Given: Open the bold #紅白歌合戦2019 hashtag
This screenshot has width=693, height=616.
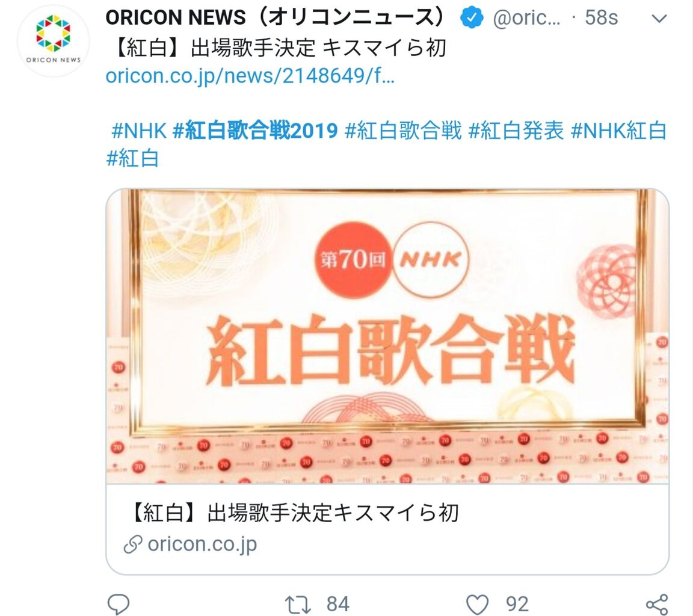Looking at the screenshot, I should click(255, 131).
